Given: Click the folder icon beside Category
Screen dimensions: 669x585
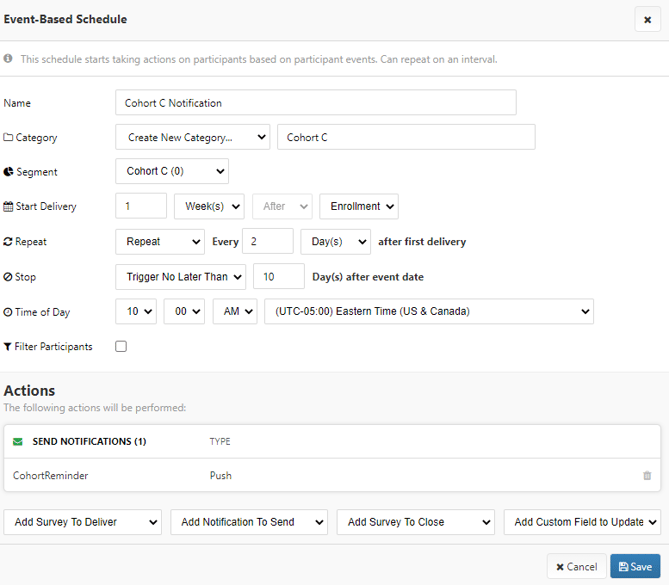Looking at the screenshot, I should tap(9, 137).
